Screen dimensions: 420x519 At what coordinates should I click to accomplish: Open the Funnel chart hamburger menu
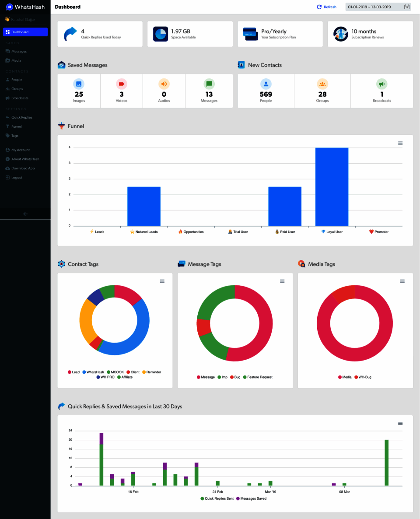400,143
